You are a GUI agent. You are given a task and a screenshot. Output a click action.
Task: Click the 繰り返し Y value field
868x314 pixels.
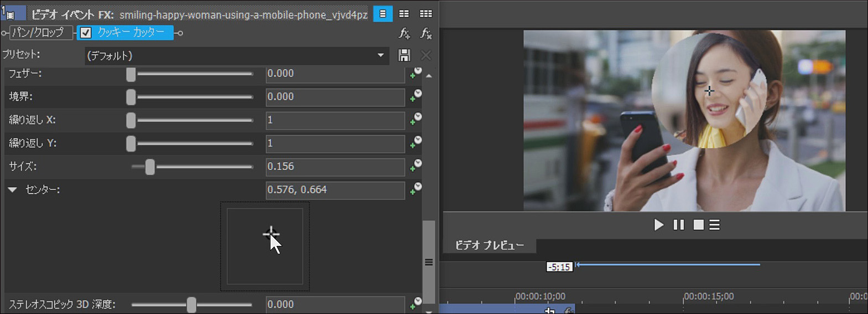tap(335, 143)
